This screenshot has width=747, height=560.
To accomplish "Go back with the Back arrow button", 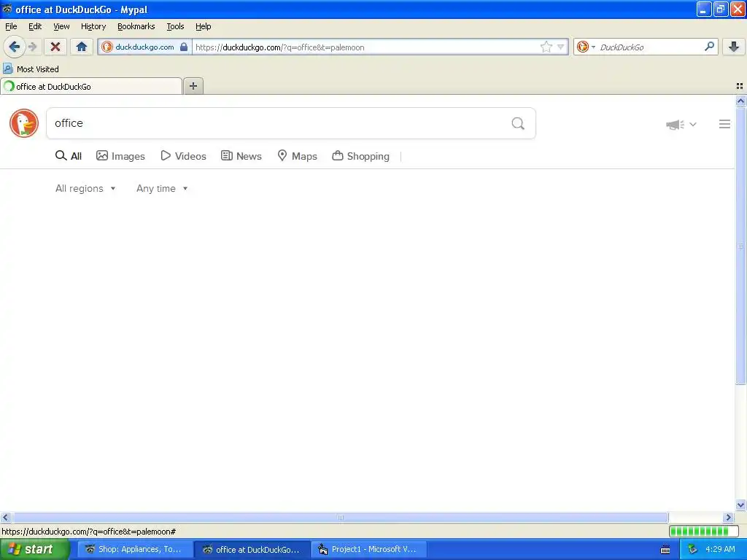I will [x=15, y=47].
